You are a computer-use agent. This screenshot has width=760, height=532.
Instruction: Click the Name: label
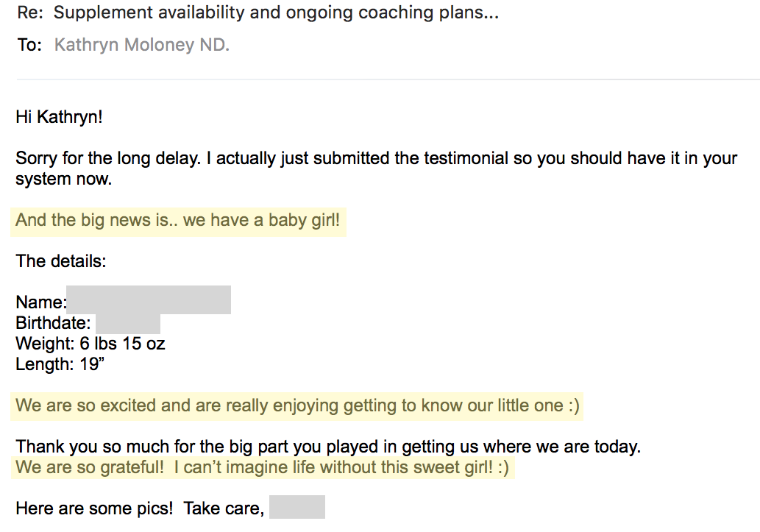(x=40, y=302)
